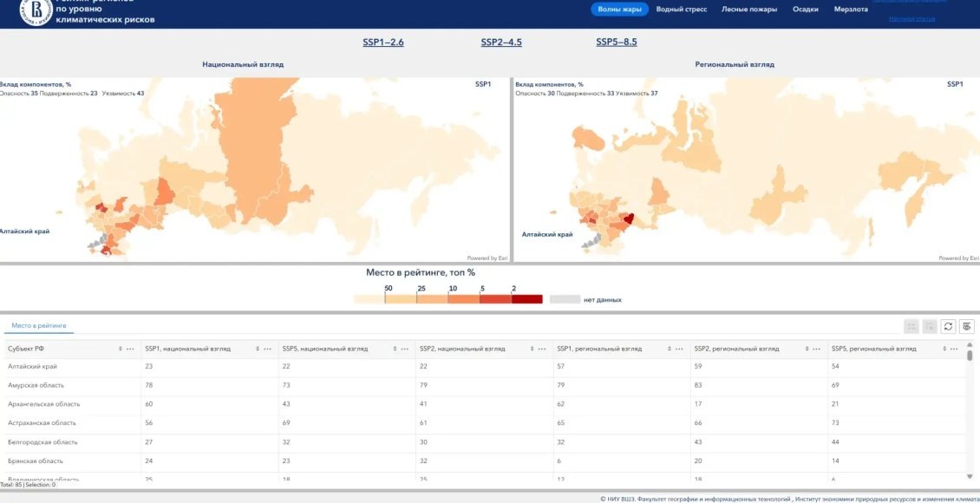Image resolution: width=980 pixels, height=503 pixels.
Task: Select the Место в рейтинге table tab
Action: 39,325
